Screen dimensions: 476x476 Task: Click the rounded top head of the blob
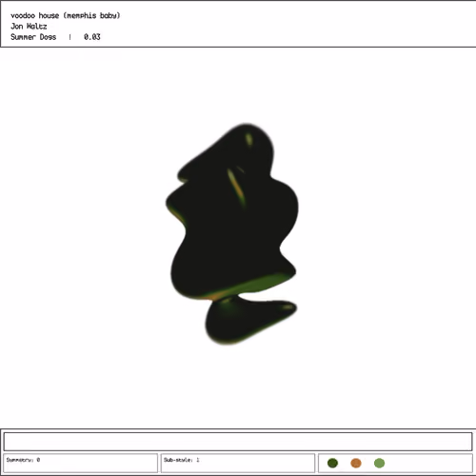click(x=249, y=143)
